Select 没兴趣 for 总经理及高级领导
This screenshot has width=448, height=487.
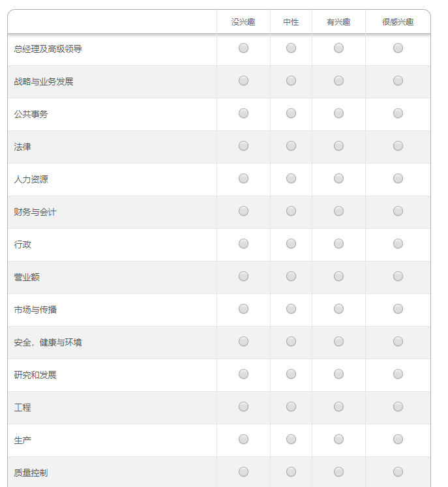click(243, 48)
